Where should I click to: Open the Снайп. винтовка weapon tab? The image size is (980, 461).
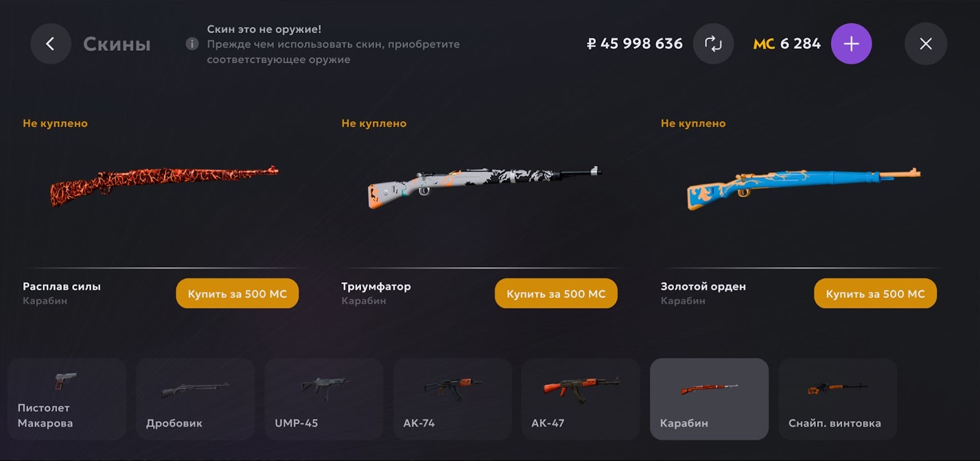(x=838, y=399)
